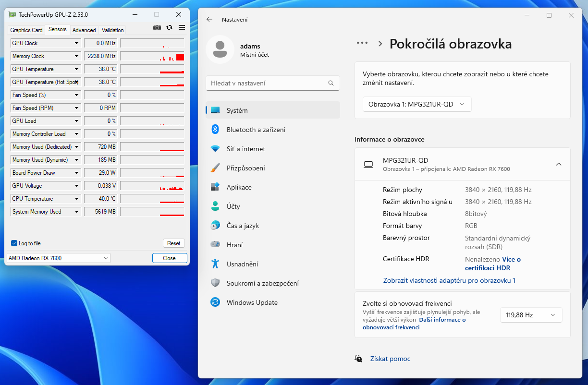
Task: Click the breadcrumb ellipsis in Settings
Action: pos(362,44)
